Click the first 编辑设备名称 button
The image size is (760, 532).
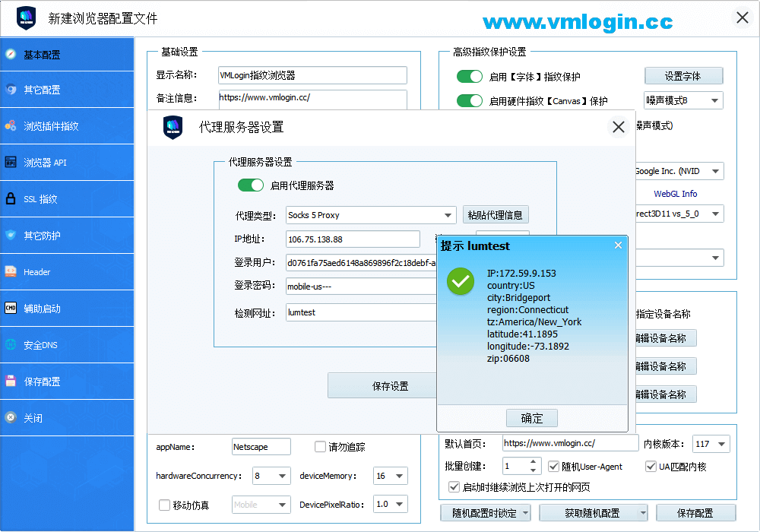pos(666,338)
